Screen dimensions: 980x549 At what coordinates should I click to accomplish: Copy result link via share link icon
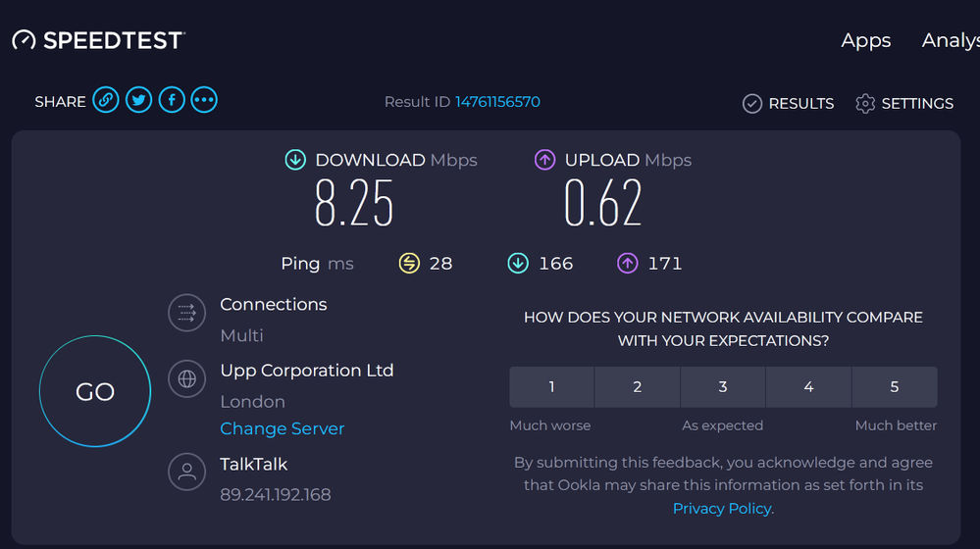[106, 100]
